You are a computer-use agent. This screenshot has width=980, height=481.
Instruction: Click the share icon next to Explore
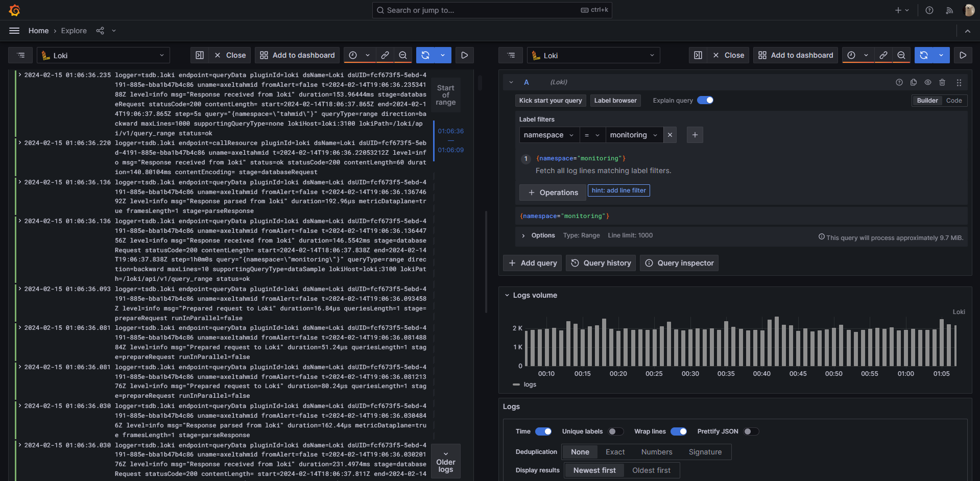pos(100,31)
